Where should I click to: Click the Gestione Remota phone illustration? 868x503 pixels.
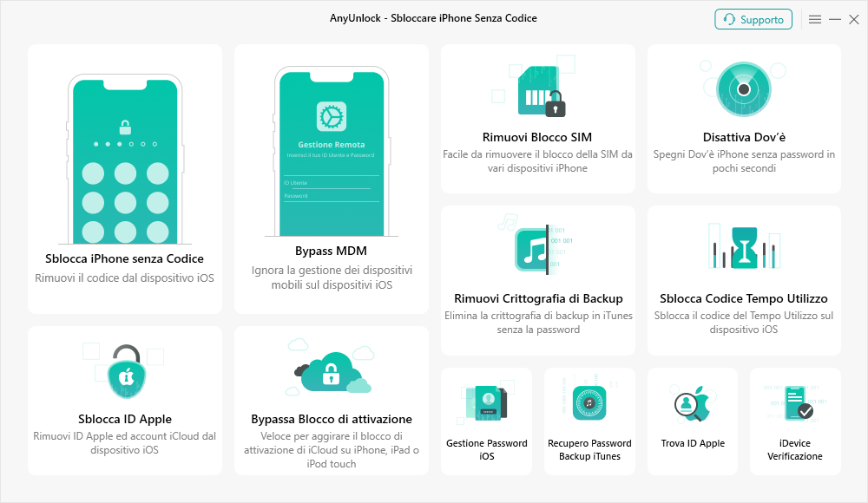(x=332, y=151)
